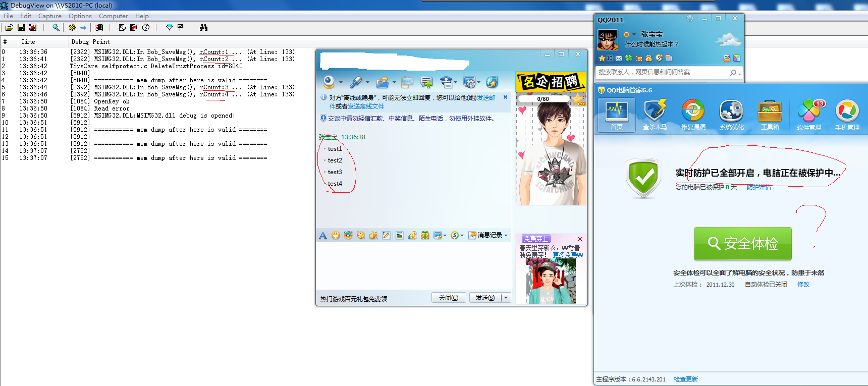The width and height of the screenshot is (868, 386).
Task: Click 修改 link next to 自动体检已关闭
Action: 803,285
